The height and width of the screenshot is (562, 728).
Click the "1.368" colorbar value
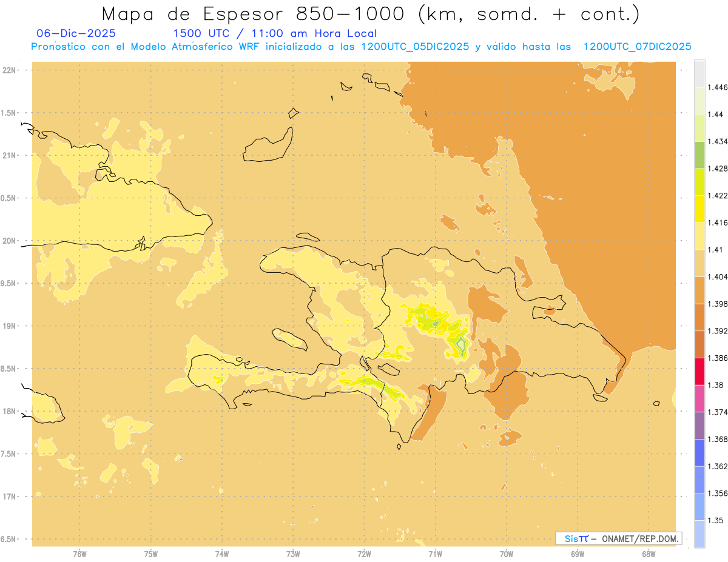tap(718, 439)
